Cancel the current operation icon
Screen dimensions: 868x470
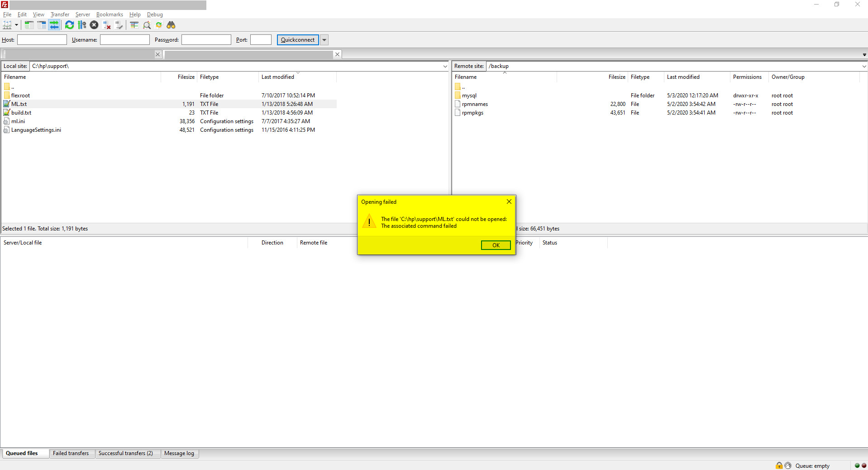[94, 25]
